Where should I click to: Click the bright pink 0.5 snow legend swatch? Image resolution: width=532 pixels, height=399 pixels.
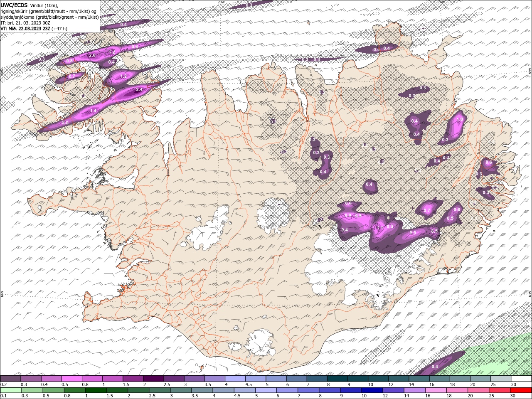click(72, 379)
